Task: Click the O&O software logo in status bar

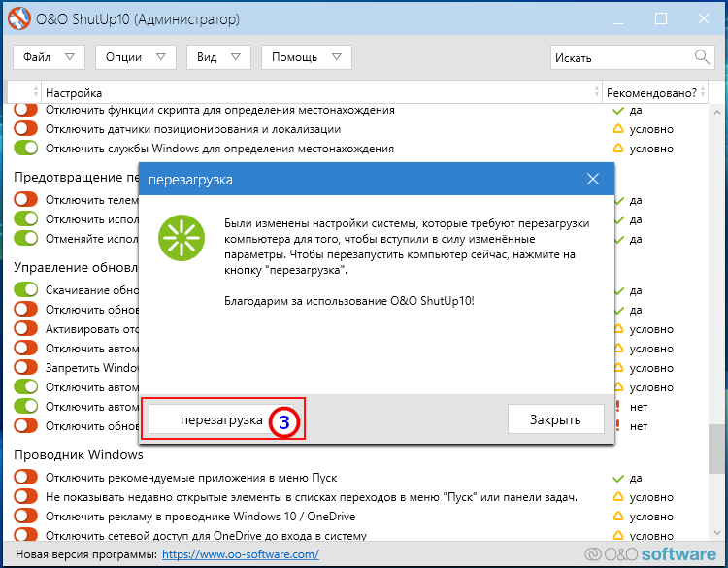Action: 650,554
